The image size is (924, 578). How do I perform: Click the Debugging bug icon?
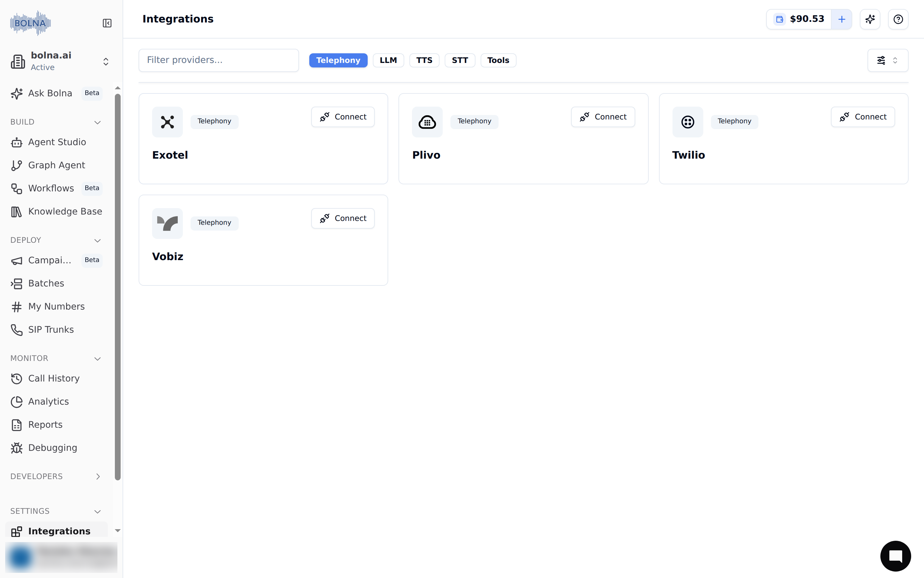tap(16, 448)
